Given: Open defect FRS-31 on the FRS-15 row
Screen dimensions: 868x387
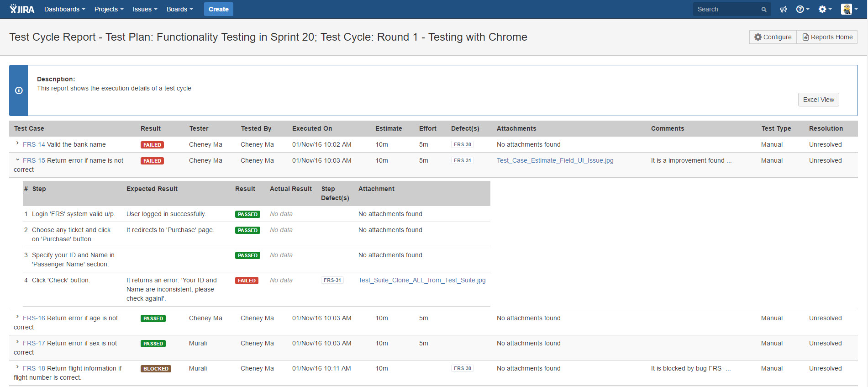Looking at the screenshot, I should (x=463, y=160).
